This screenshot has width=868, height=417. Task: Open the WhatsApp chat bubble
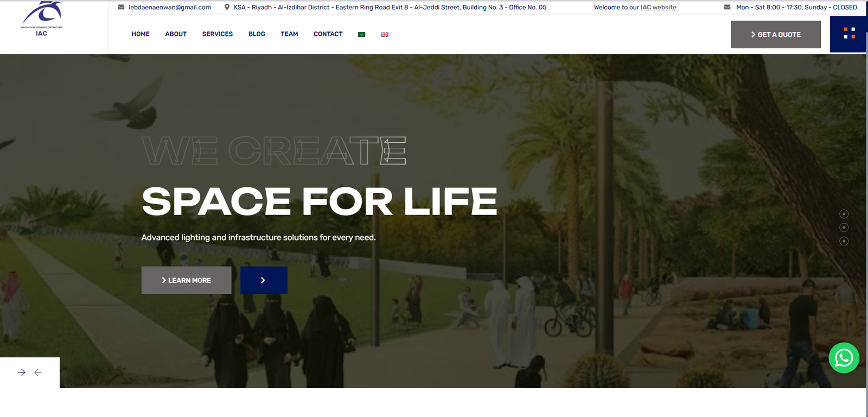point(844,358)
